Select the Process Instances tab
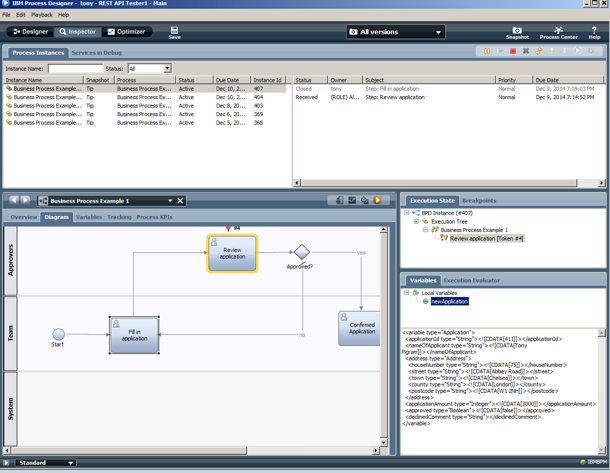This screenshot has height=473, width=610. [x=38, y=53]
